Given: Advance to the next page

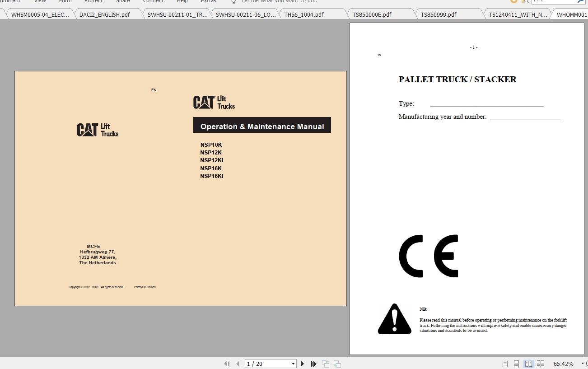Looking at the screenshot, I should point(302,364).
